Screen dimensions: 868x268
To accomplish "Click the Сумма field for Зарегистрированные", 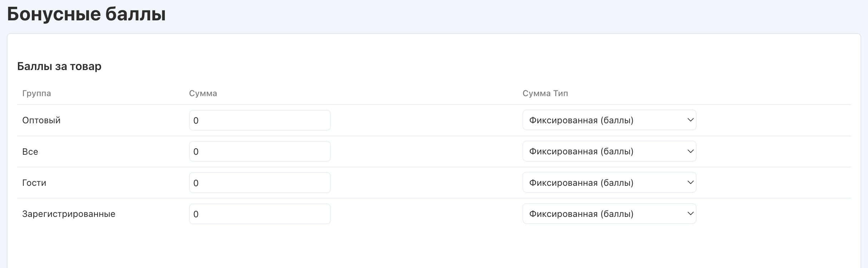I will [x=260, y=214].
